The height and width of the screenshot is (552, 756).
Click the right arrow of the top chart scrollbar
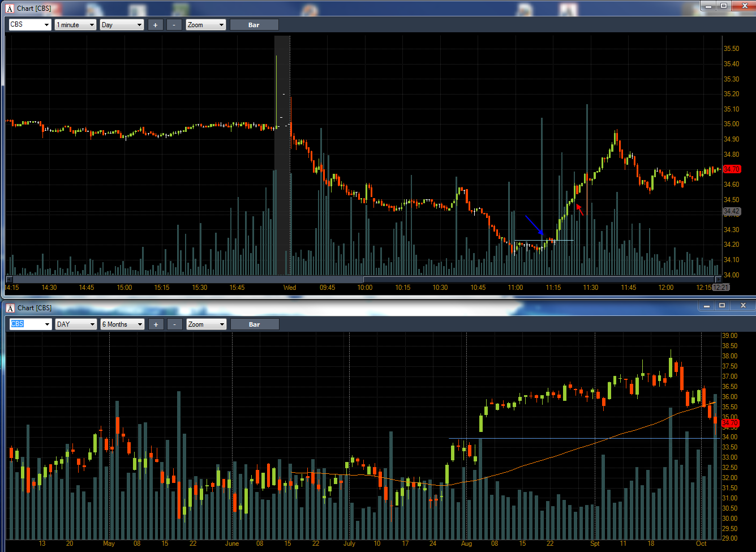(x=719, y=279)
